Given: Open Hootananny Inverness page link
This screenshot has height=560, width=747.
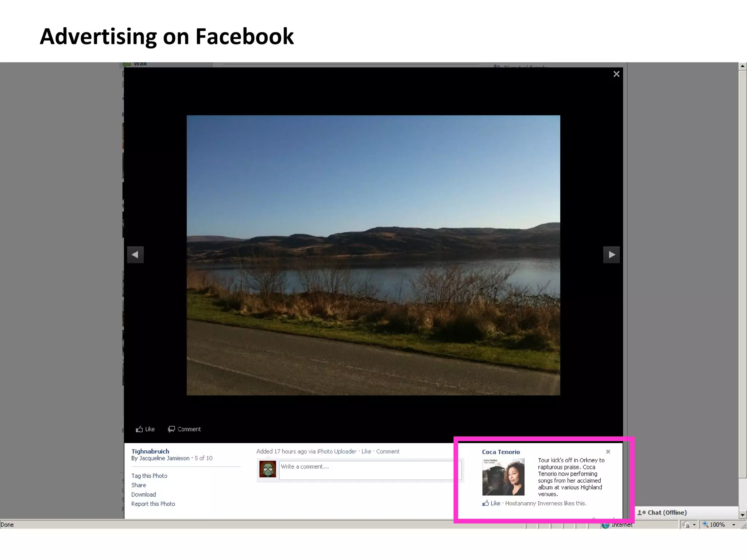Looking at the screenshot, I should (x=534, y=503).
